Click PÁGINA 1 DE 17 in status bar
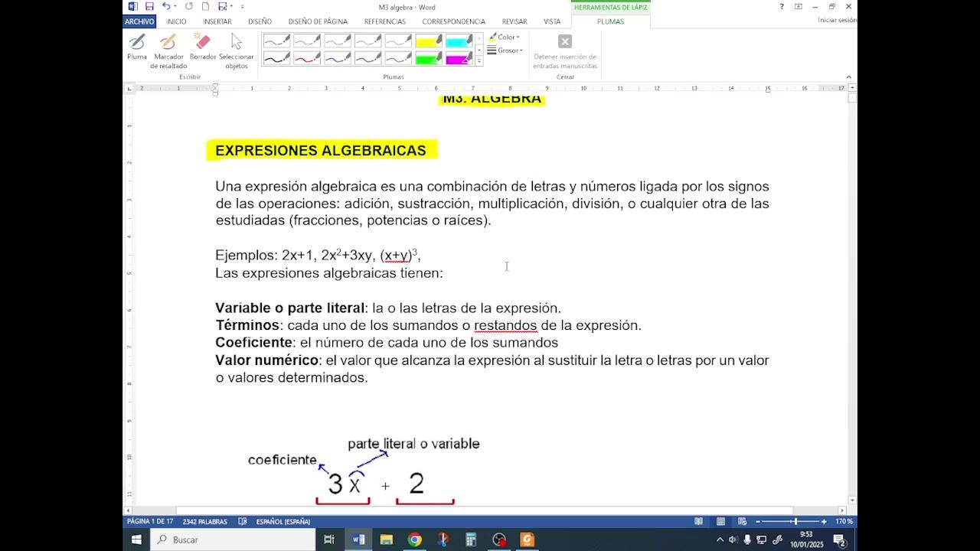This screenshot has width=980, height=551. click(150, 521)
